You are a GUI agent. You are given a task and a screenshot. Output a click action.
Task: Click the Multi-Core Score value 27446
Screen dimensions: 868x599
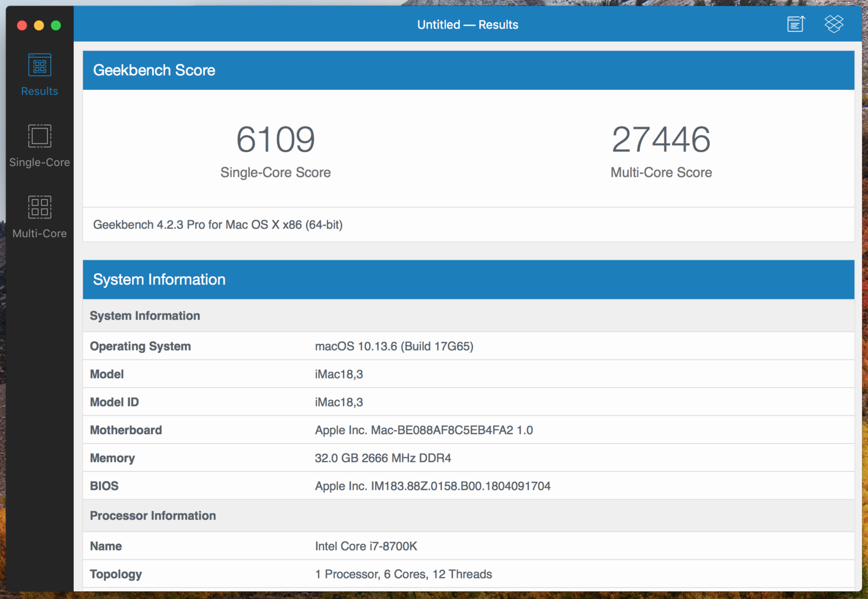click(x=661, y=139)
